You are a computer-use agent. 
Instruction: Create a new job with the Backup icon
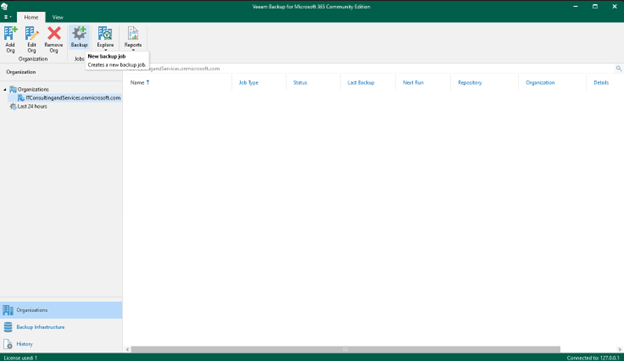[79, 37]
